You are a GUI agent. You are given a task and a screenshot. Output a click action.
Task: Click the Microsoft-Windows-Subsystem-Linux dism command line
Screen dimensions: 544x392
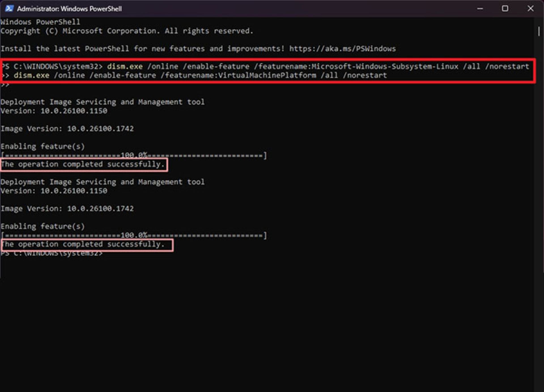tap(265, 67)
